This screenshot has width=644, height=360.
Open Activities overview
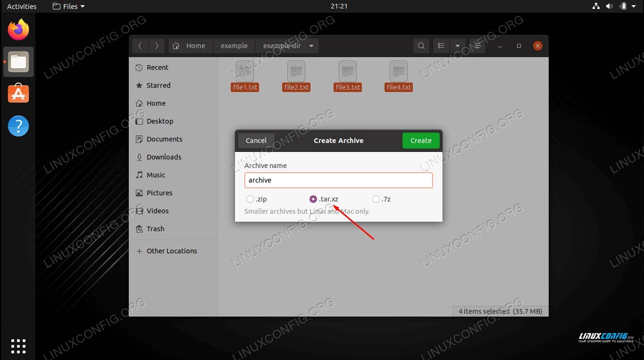[x=22, y=6]
